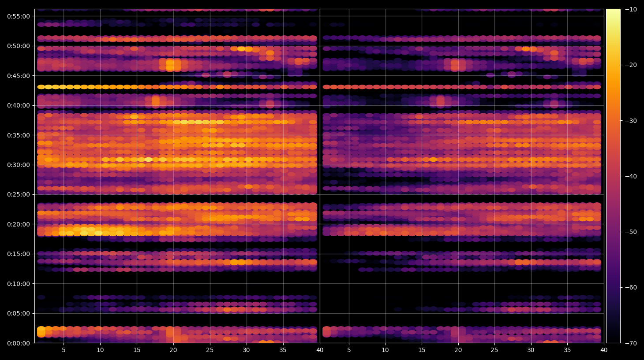
Task: Click the 0:05:00 time label
Action: point(19,313)
